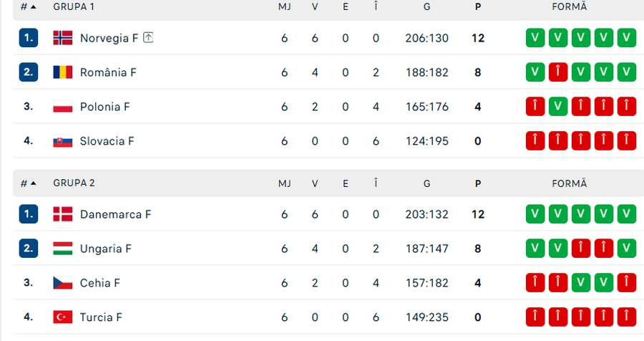Open the România F team link
Image resolution: width=644 pixels, height=341 pixels.
108,72
